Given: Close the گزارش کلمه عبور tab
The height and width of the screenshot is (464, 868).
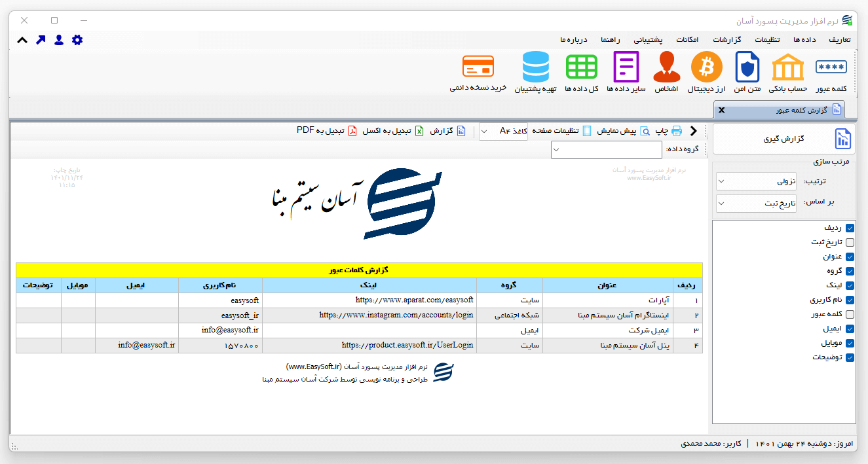Looking at the screenshot, I should pyautogui.click(x=722, y=110).
